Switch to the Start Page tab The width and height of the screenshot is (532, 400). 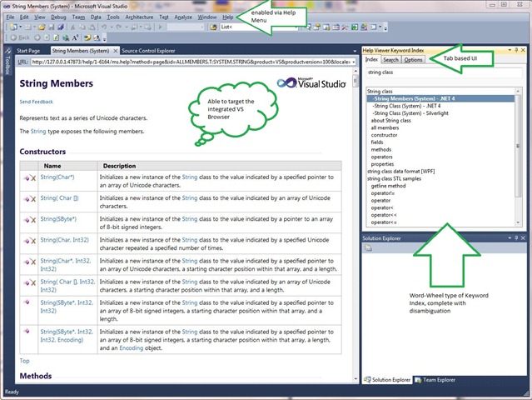coord(28,51)
